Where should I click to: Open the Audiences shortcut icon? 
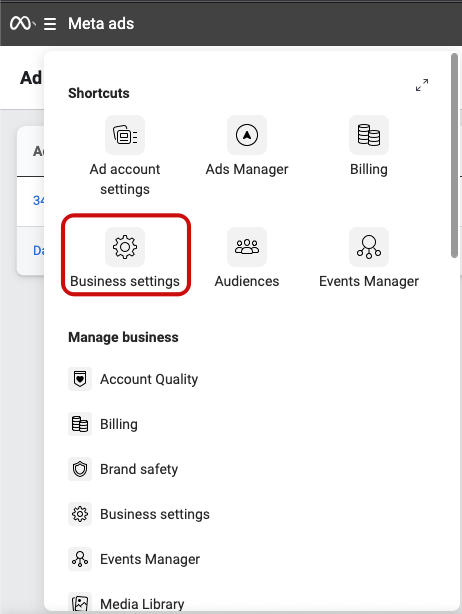click(x=247, y=247)
